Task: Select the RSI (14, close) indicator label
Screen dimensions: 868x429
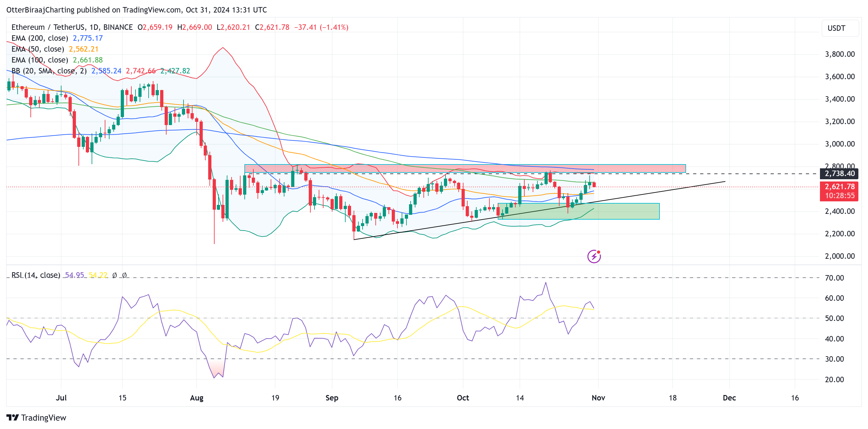Action: (36, 275)
